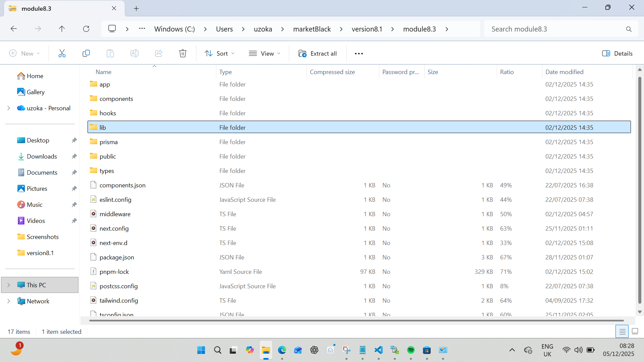Click the Search module8.3 field

[x=553, y=29]
